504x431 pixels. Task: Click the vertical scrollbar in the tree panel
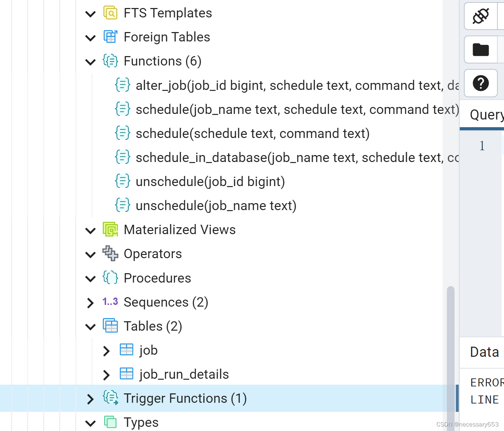(450, 348)
